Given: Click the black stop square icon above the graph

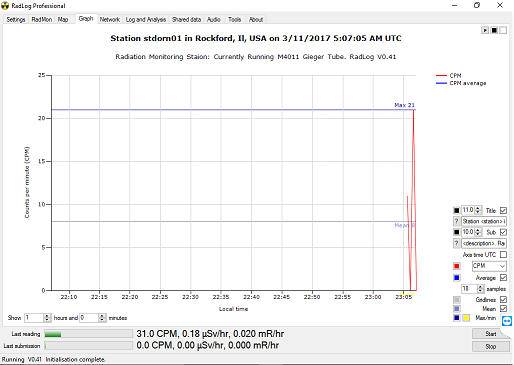Looking at the screenshot, I should pyautogui.click(x=494, y=30).
